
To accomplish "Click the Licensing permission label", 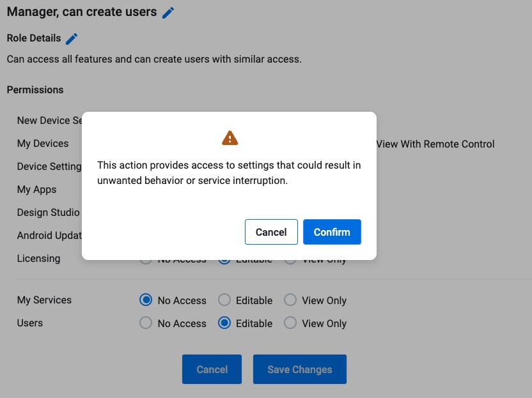I will click(38, 259).
